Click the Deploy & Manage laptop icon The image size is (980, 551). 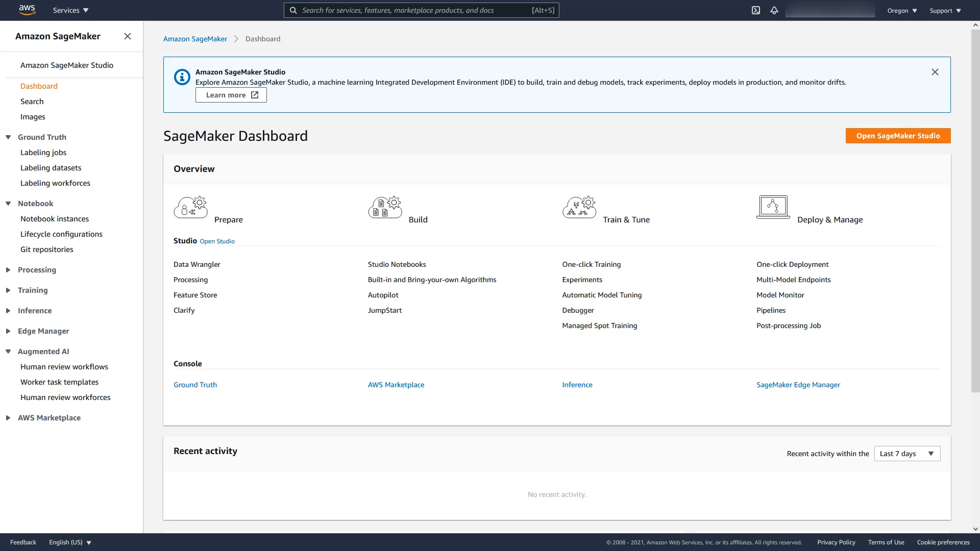point(773,207)
